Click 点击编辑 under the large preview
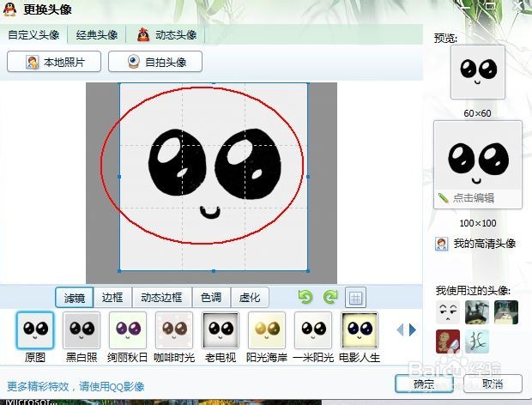Screen dimensions: 532x405 pos(474,197)
